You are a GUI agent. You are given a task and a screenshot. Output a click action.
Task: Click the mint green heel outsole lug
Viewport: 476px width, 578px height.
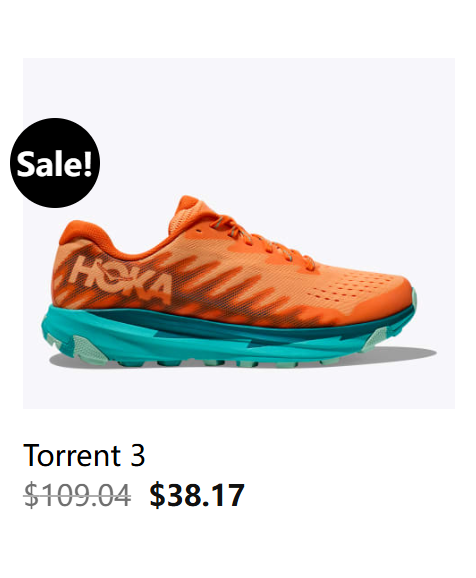coord(90,349)
